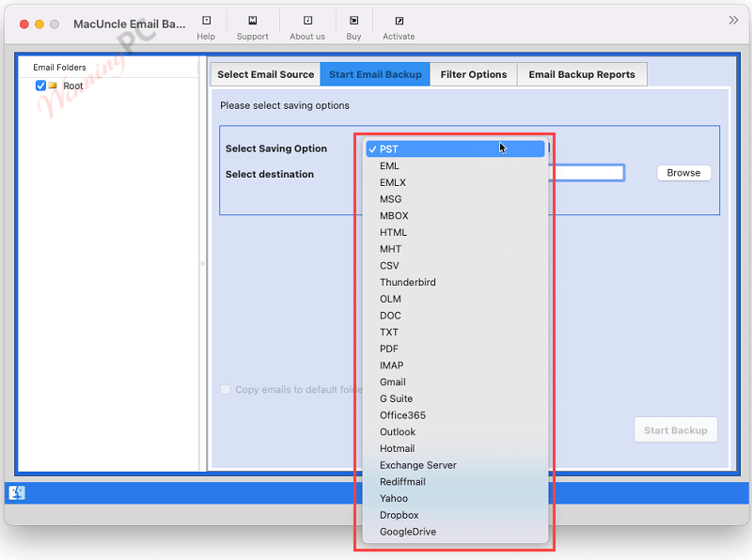Click the Email Folders header
The height and width of the screenshot is (560, 752).
59,67
